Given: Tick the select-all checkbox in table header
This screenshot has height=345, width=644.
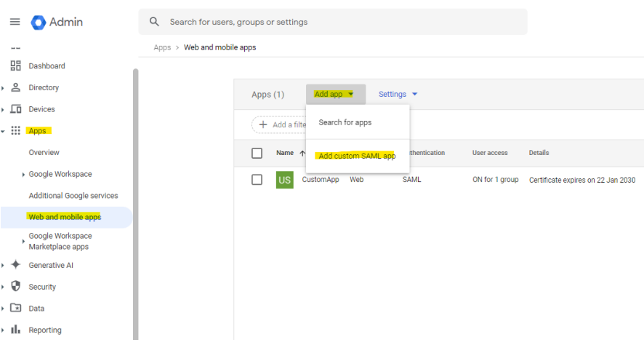Looking at the screenshot, I should (257, 153).
